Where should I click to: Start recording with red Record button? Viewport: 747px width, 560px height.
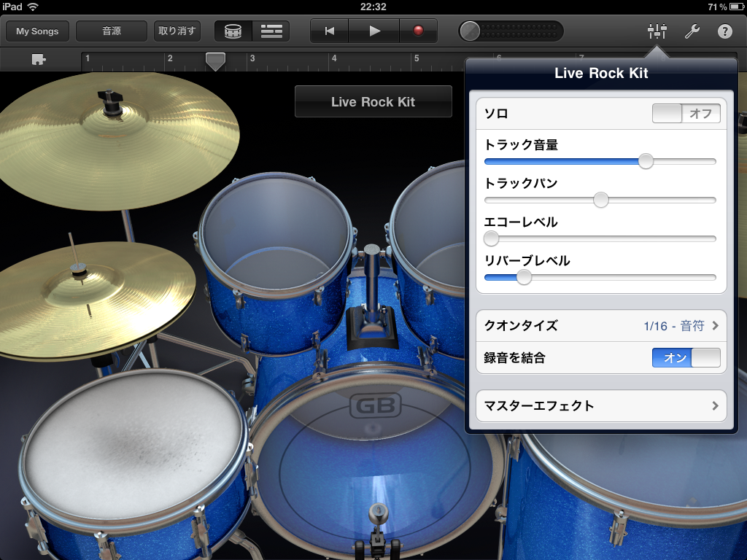click(x=418, y=31)
